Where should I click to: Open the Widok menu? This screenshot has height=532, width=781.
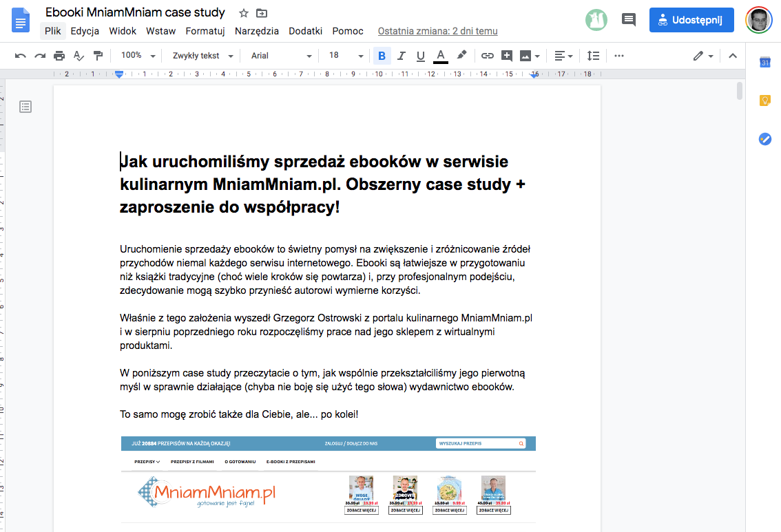click(x=123, y=31)
